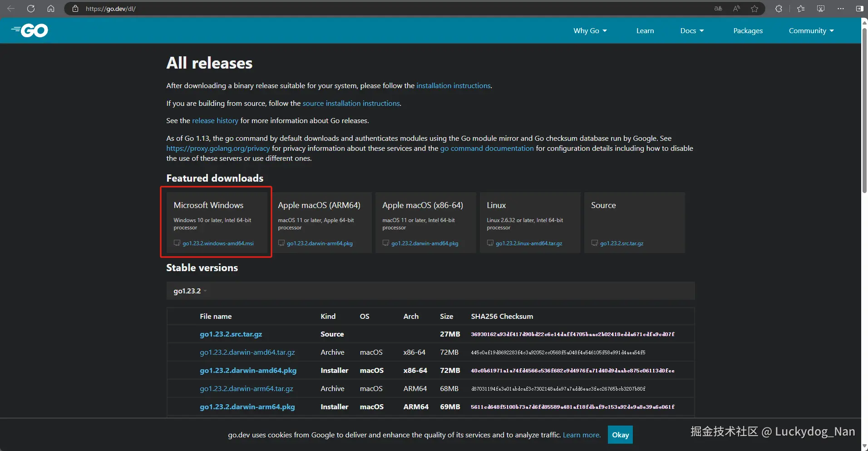Download go1.23.2.darwin-amd64.pkg from the table
This screenshot has height=451, width=868.
click(248, 370)
